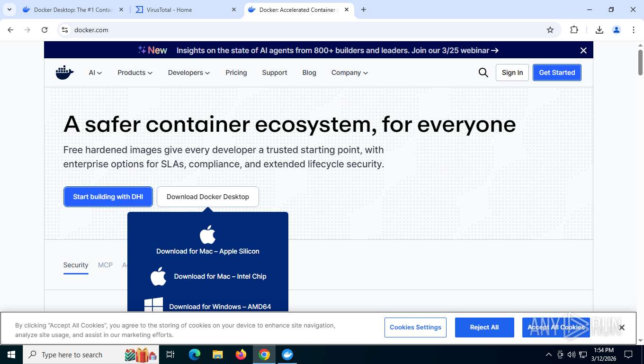The width and height of the screenshot is (644, 364).
Task: Open the volume icon in the system tray
Action: pos(571,355)
